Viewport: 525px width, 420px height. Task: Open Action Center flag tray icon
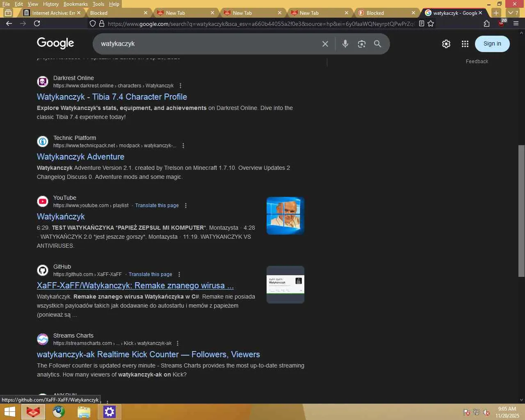point(467,412)
